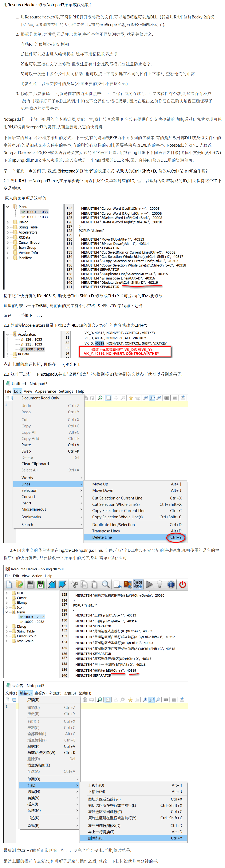Image resolution: width=225 pixels, height=868 pixels.
Task: Expand the Version Info tree node
Action: click(x=8, y=253)
